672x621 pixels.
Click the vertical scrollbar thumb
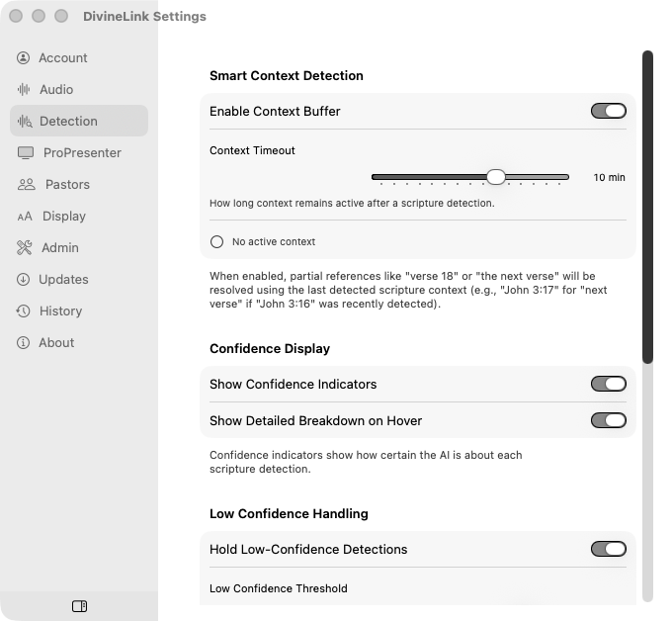(647, 207)
